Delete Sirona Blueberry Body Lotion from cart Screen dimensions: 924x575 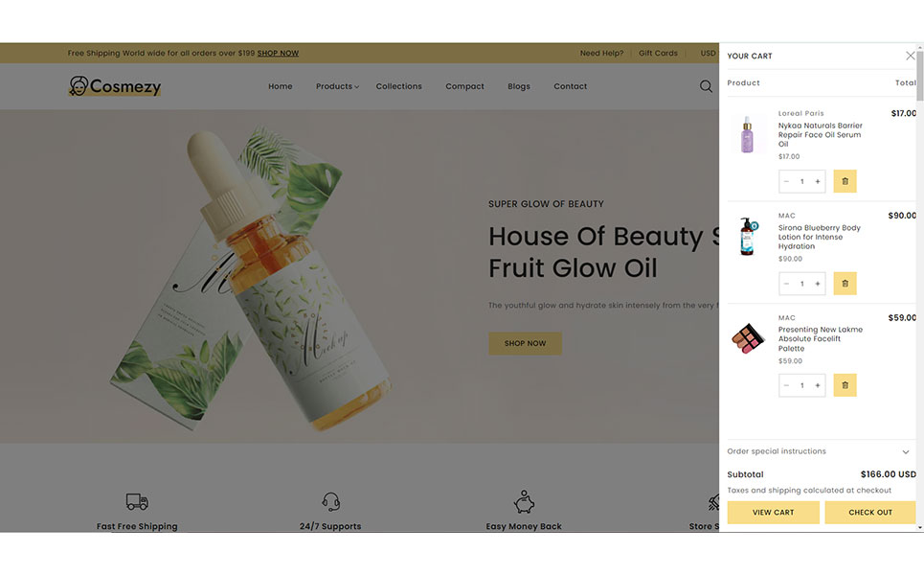845,284
